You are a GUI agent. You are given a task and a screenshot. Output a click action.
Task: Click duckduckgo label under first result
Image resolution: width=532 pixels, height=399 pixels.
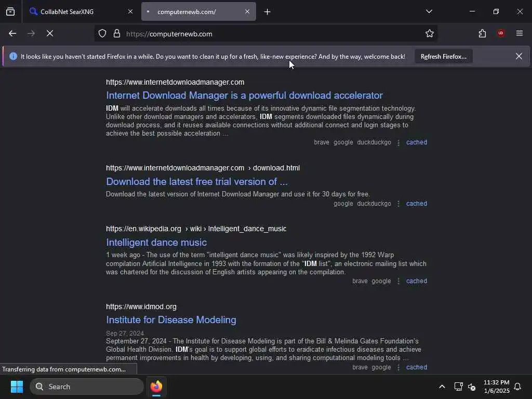[374, 142]
